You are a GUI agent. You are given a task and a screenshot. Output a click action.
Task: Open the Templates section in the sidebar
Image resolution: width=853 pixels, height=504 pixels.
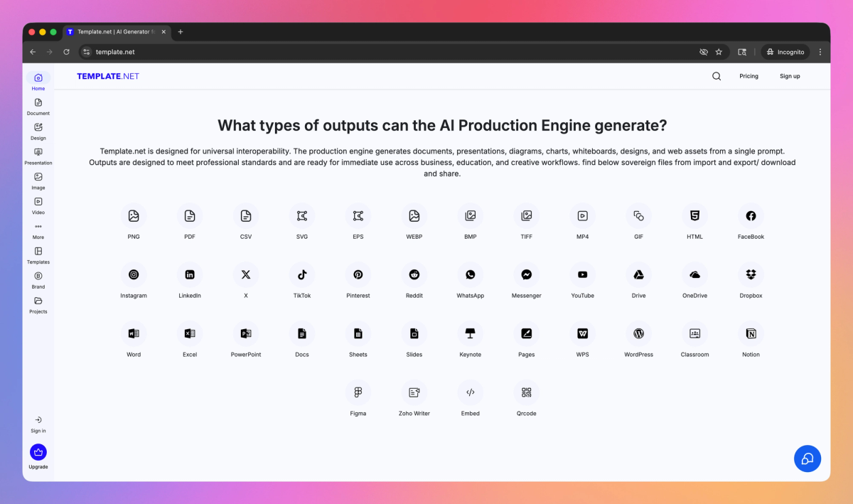[x=38, y=254]
